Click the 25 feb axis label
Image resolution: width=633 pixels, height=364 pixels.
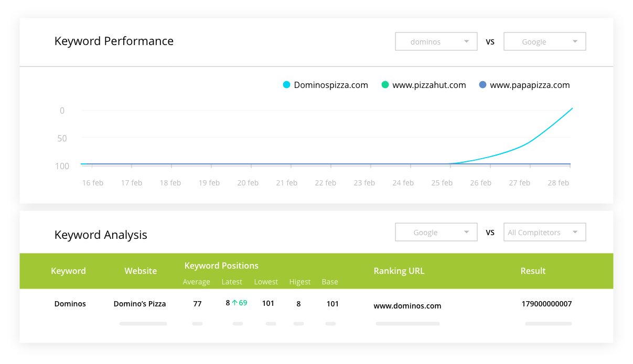tap(442, 183)
